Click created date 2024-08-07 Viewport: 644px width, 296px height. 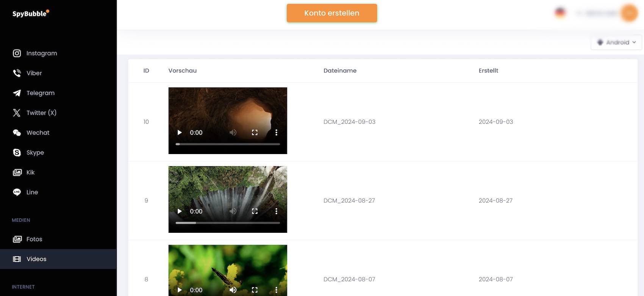(x=496, y=279)
